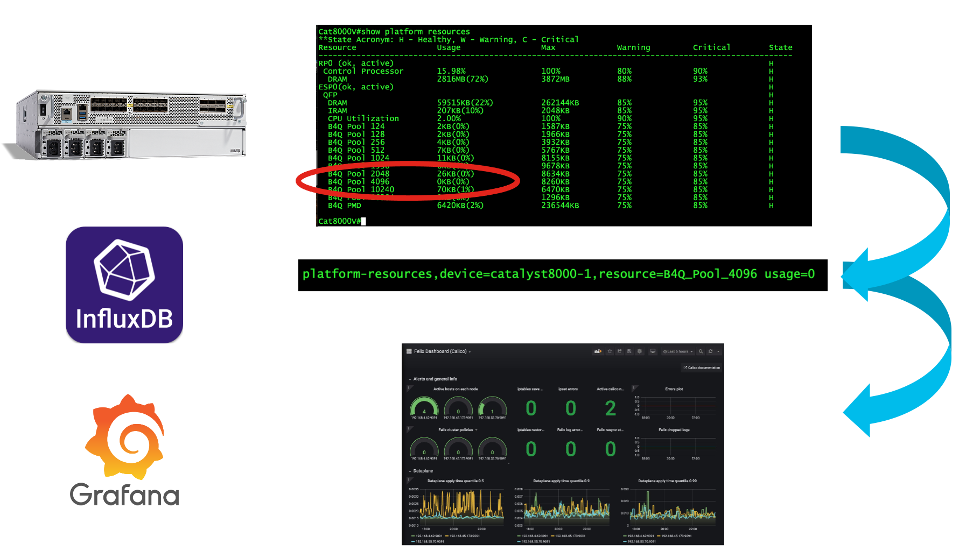Open the Felix Dashboard (Calico) title dropdown
Viewport: 980px width, 551px height.
(x=442, y=351)
